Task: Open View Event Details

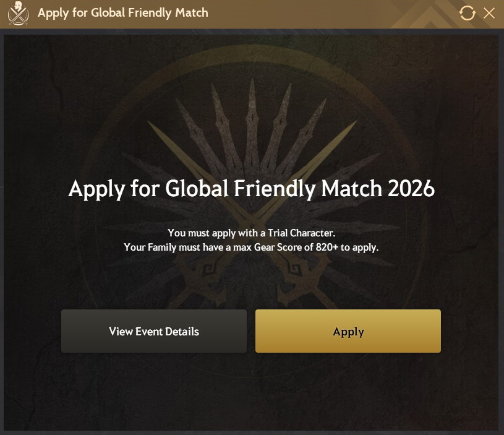Action: point(154,331)
